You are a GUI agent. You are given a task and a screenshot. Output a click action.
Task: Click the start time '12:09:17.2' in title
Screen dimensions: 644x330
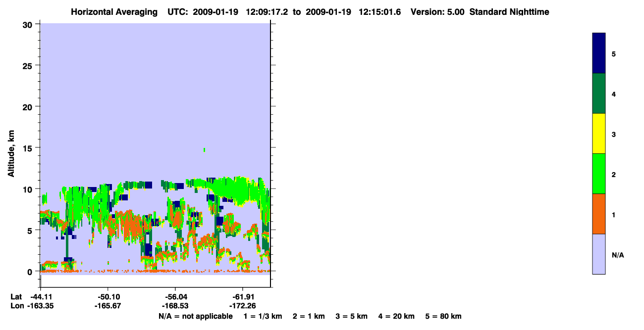pyautogui.click(x=268, y=12)
